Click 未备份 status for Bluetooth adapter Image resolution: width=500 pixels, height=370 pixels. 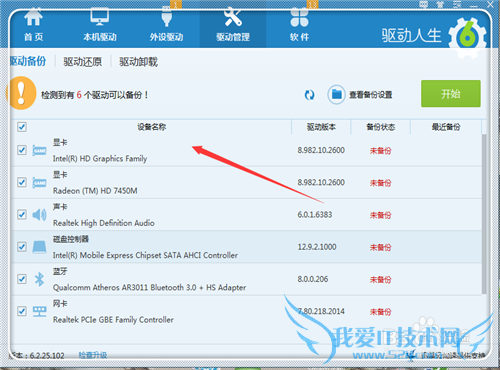[380, 280]
